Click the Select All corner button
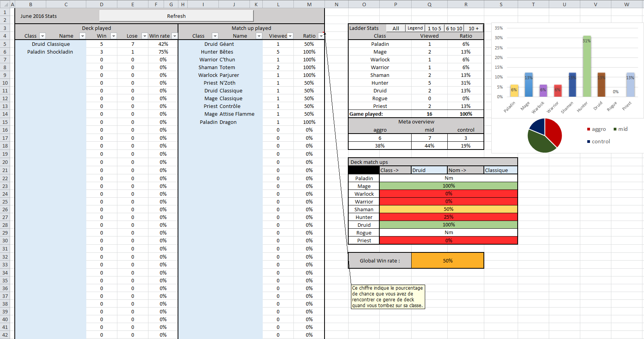The image size is (644, 339). 5,4
